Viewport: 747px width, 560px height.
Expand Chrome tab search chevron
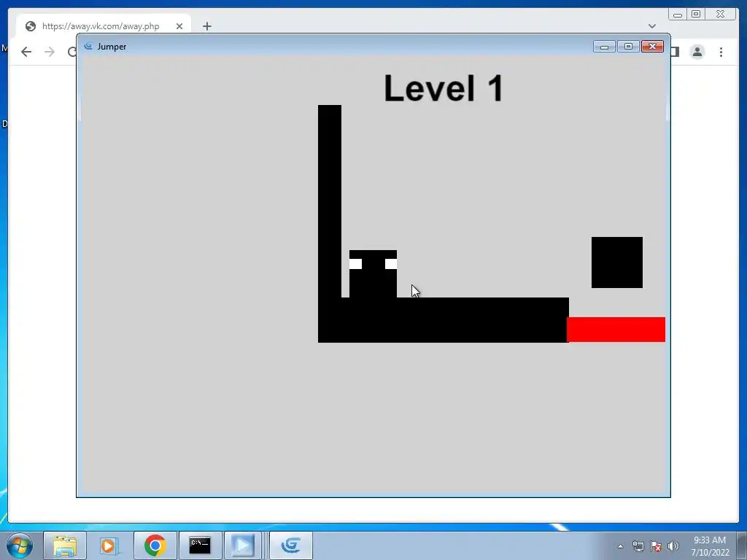tap(652, 26)
